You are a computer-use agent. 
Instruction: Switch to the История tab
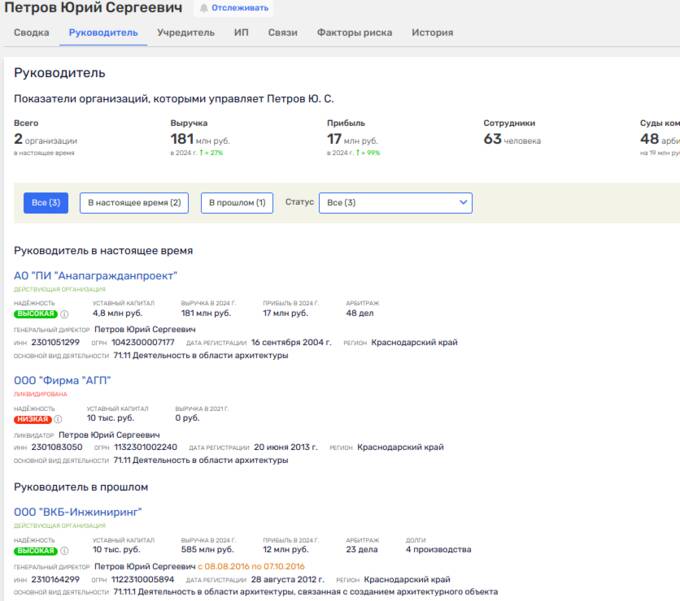pos(432,33)
